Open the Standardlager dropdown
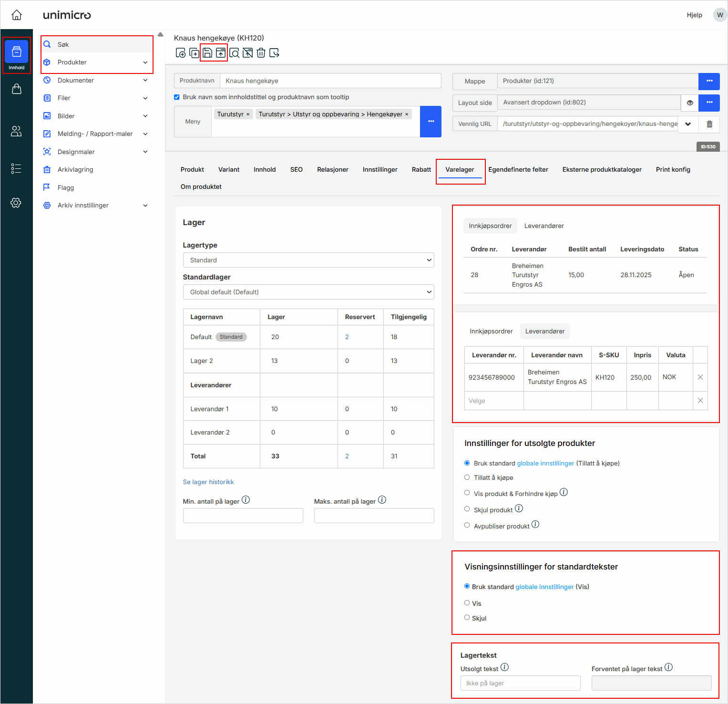Image resolution: width=728 pixels, height=704 pixels. [x=308, y=292]
